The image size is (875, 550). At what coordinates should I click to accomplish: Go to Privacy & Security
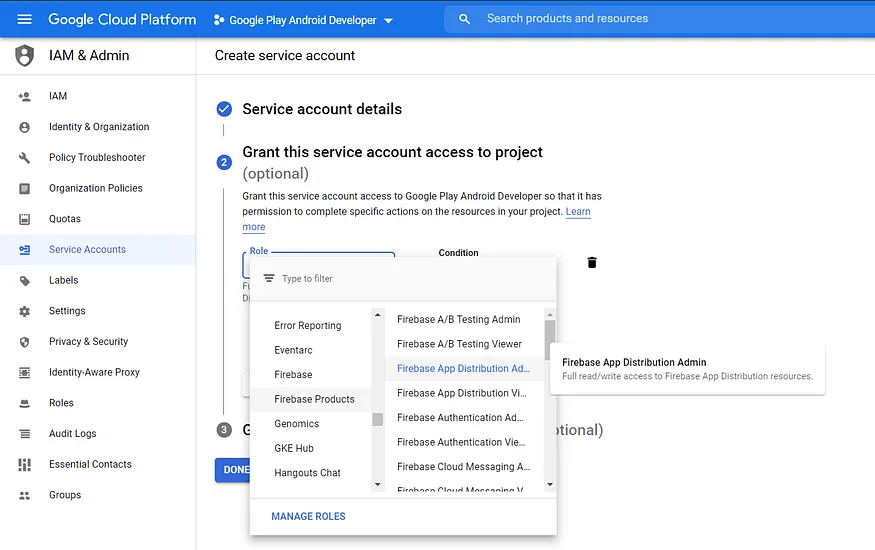89,341
